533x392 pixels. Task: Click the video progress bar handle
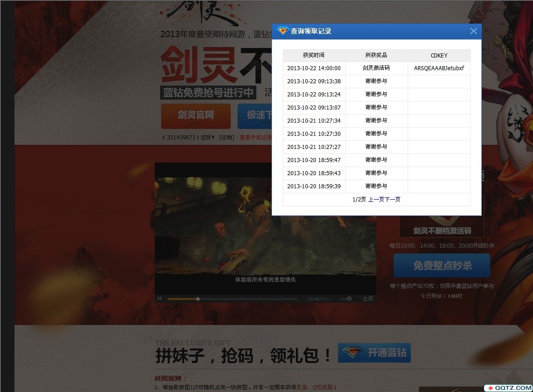pos(198,299)
